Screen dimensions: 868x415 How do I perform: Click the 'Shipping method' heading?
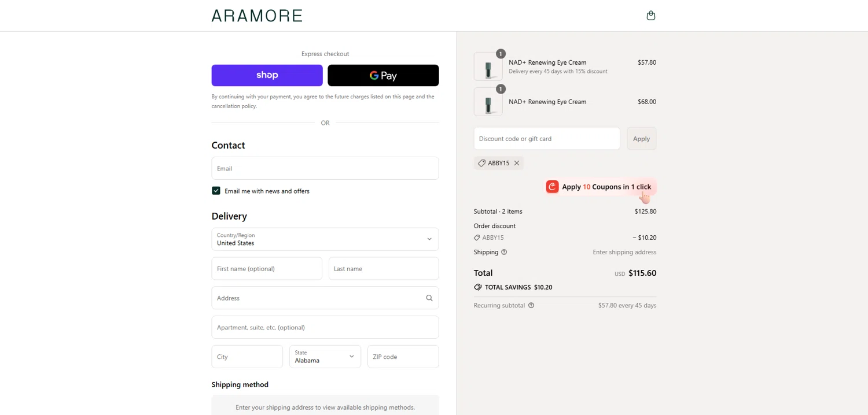point(240,384)
